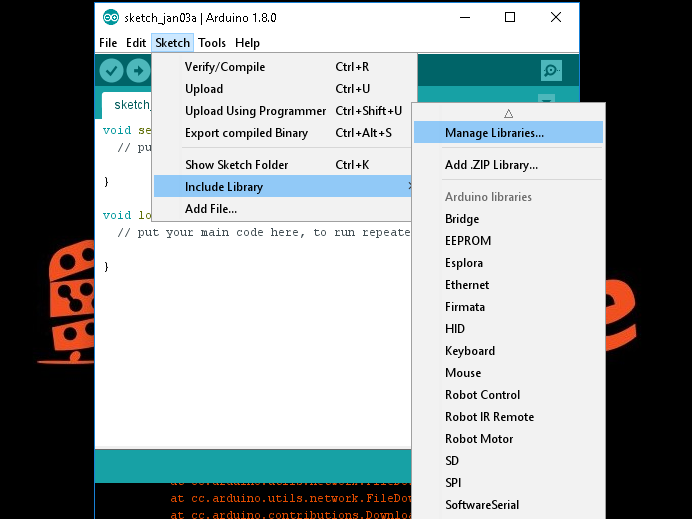Select Upload menu entry
692x519 pixels.
coord(282,89)
